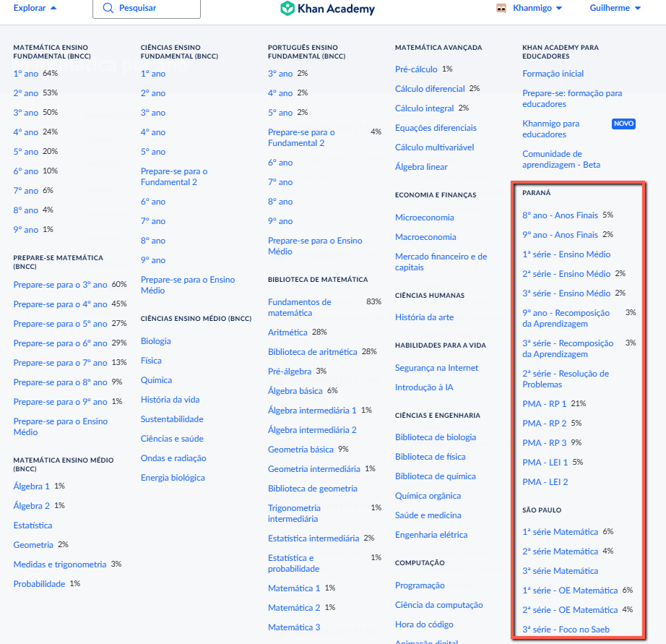The image size is (666, 644).
Task: Open Paraná 8º ano - Anos Finais
Action: 560,215
